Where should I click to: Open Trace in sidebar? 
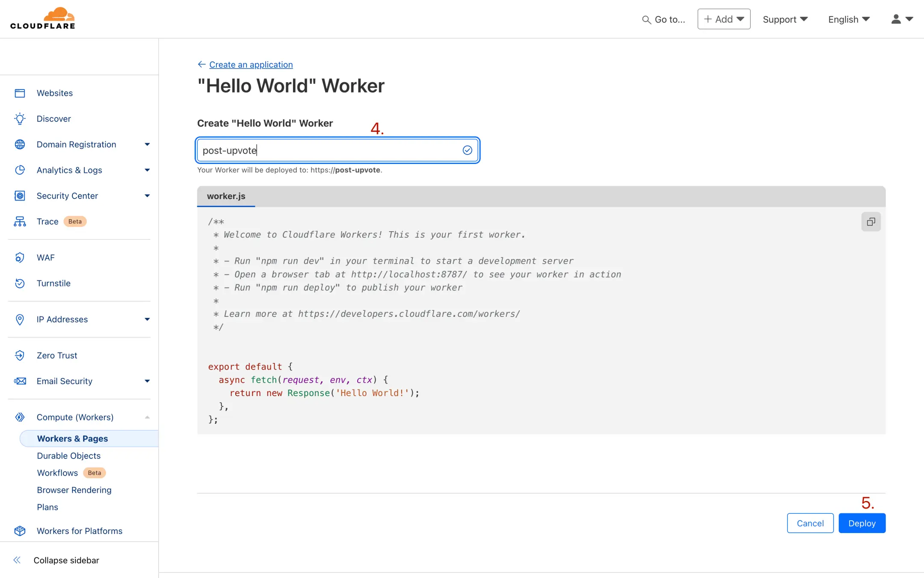47,221
